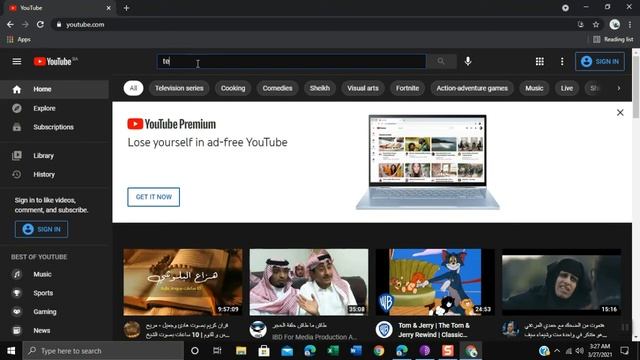
Task: Click SIGN IN button in sidebar
Action: point(42,229)
